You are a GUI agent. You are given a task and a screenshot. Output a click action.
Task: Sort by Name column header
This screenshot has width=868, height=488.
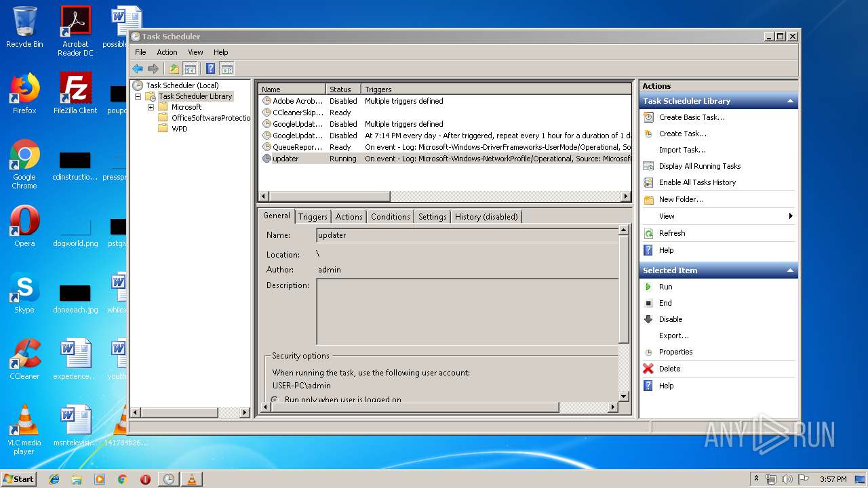292,89
